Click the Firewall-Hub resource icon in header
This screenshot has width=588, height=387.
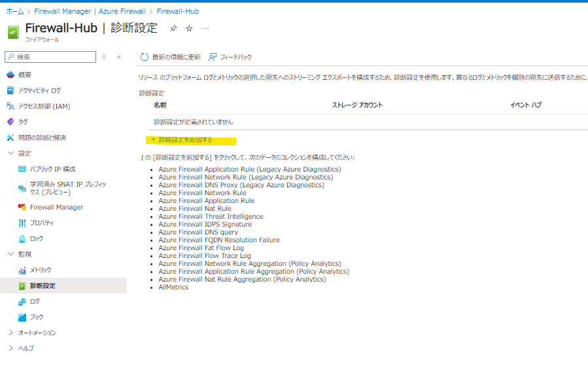(13, 32)
